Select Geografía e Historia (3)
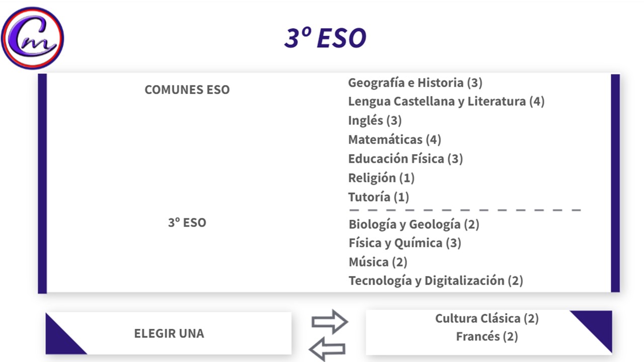This screenshot has width=644, height=362. pos(415,82)
